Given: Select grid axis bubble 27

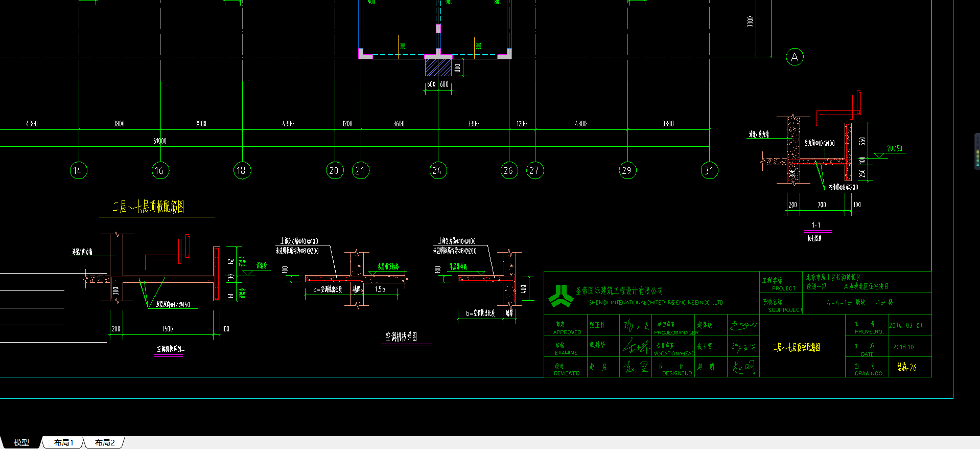Looking at the screenshot, I should click(x=535, y=170).
